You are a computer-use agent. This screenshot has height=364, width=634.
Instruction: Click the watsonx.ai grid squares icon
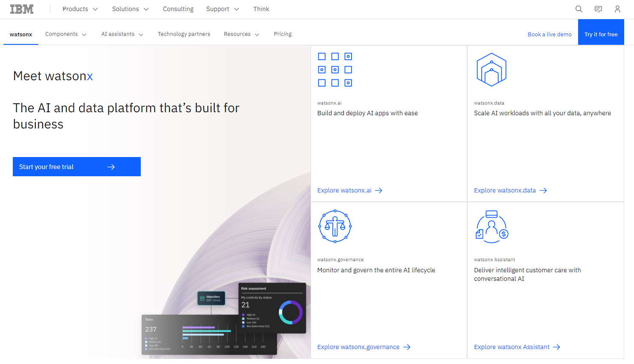click(x=335, y=70)
